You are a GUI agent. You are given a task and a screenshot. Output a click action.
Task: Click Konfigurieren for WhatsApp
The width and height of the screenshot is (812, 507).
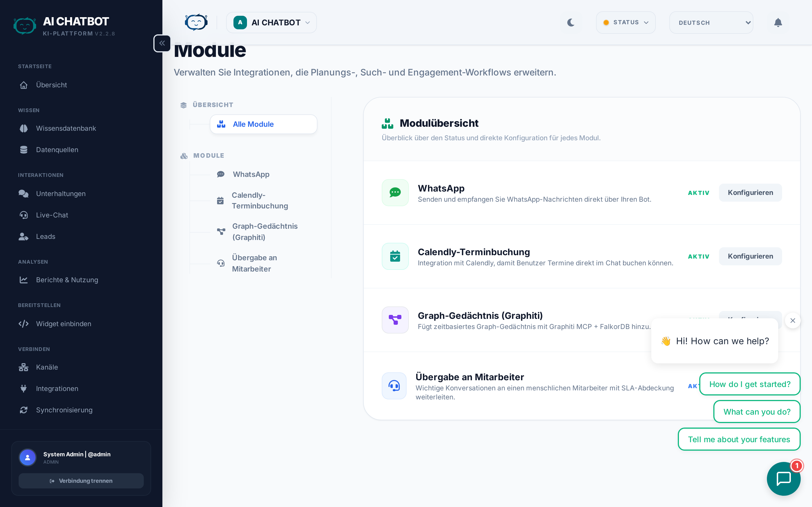[x=750, y=192]
